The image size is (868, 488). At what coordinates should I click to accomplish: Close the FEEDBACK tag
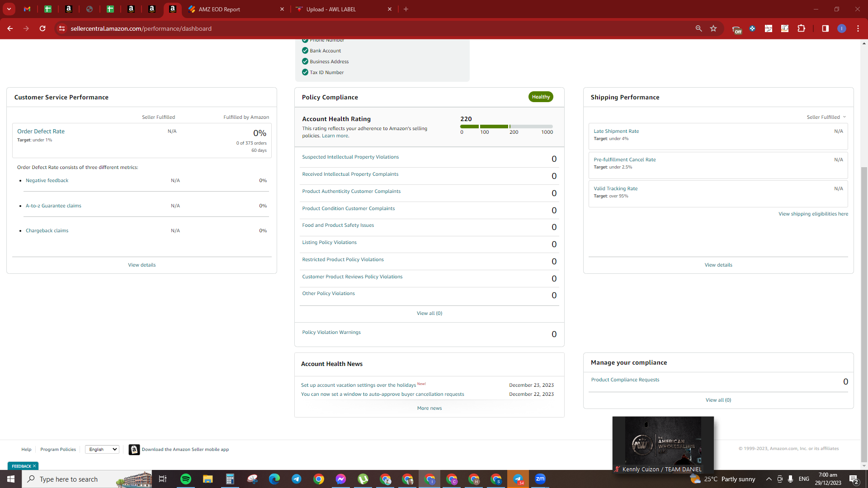[34, 466]
